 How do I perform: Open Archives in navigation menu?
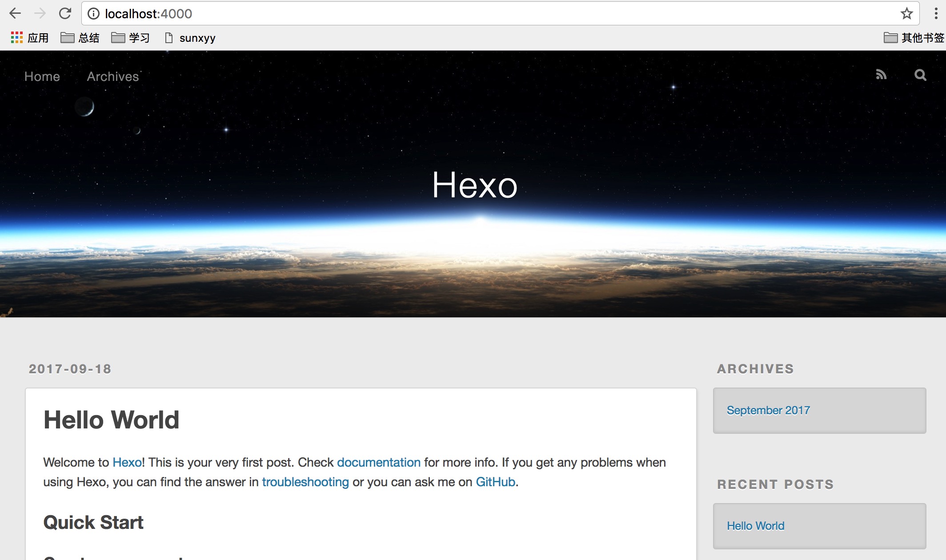[x=113, y=76]
